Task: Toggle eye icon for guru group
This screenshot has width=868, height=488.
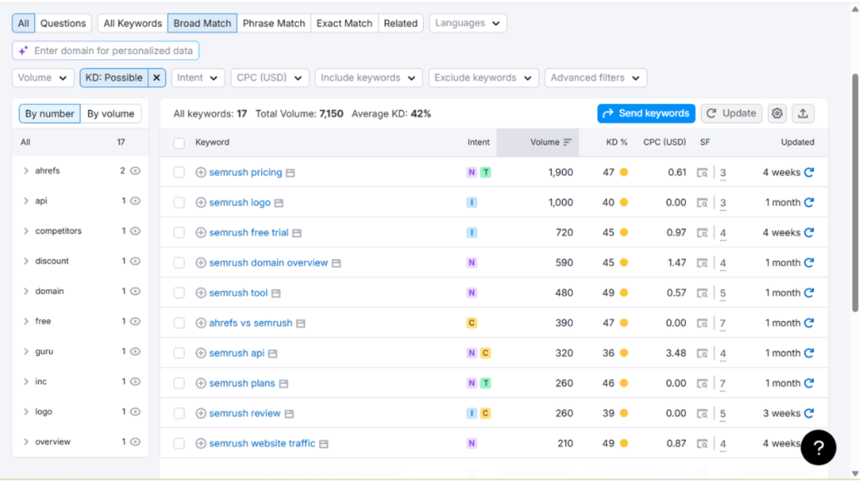Action: point(136,352)
